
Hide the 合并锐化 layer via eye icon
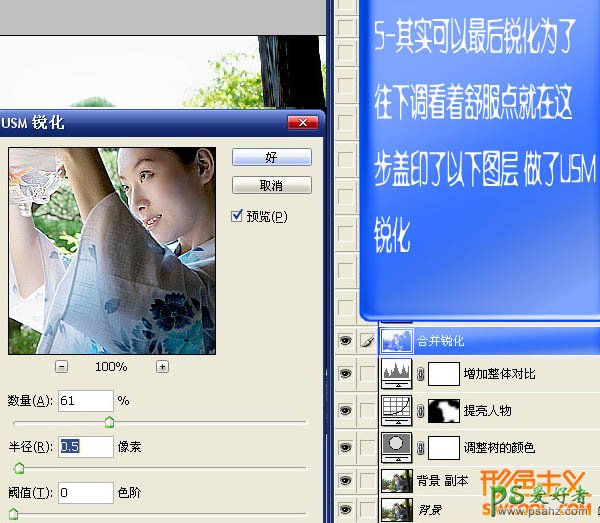pyautogui.click(x=346, y=341)
